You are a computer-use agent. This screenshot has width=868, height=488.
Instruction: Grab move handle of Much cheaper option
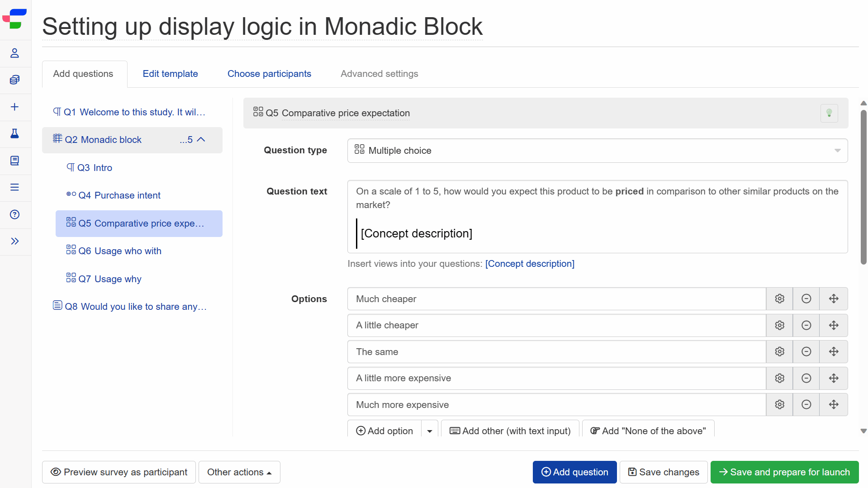click(x=834, y=298)
